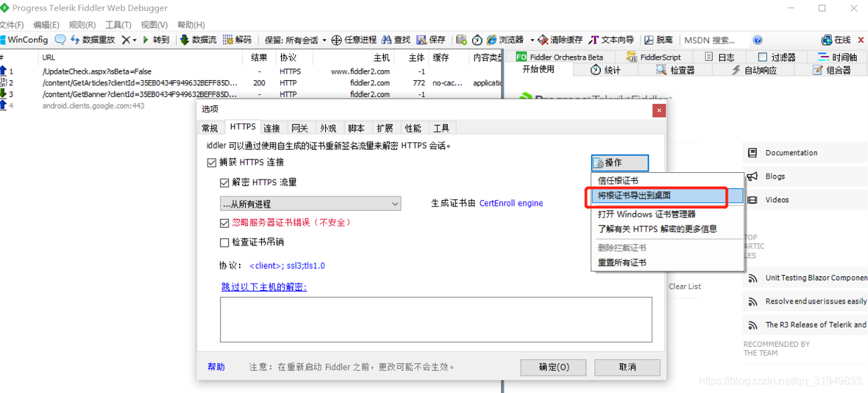This screenshot has height=393, width=868.
Task: Open the 帮助(H) menu
Action: 191,25
